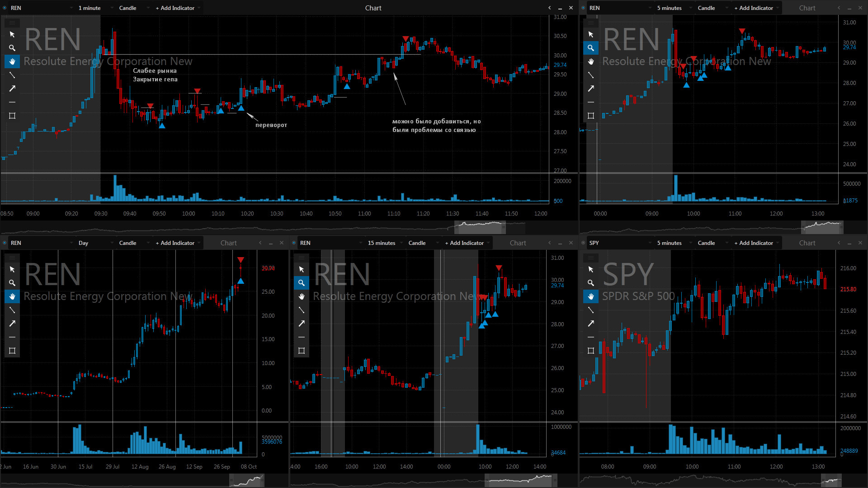
Task: Select horizontal line tool in REN Day chart
Action: point(12,337)
